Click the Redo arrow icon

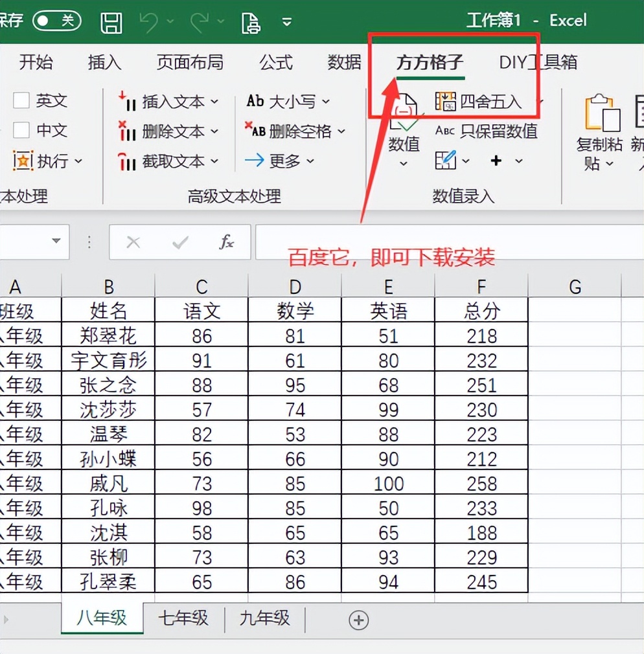point(200,22)
